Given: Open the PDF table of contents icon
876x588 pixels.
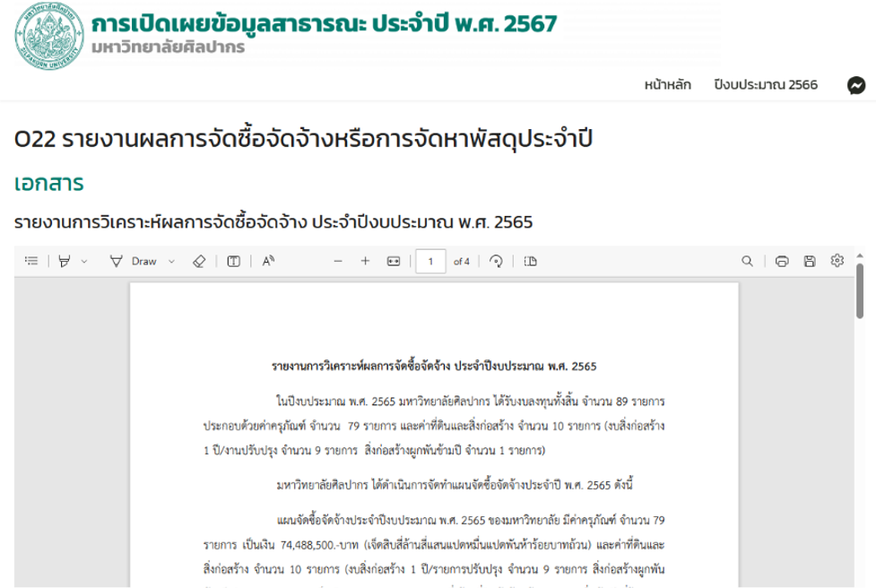Looking at the screenshot, I should click(31, 262).
